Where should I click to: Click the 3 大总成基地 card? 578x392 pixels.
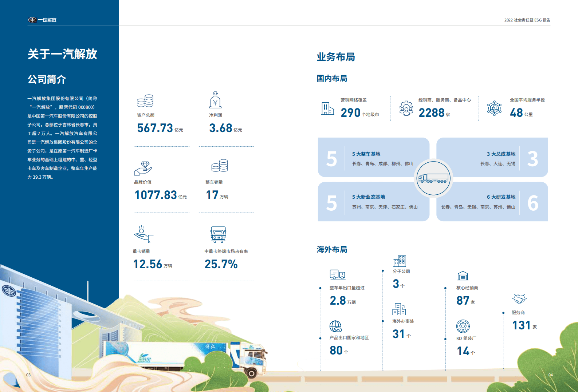[492, 157]
